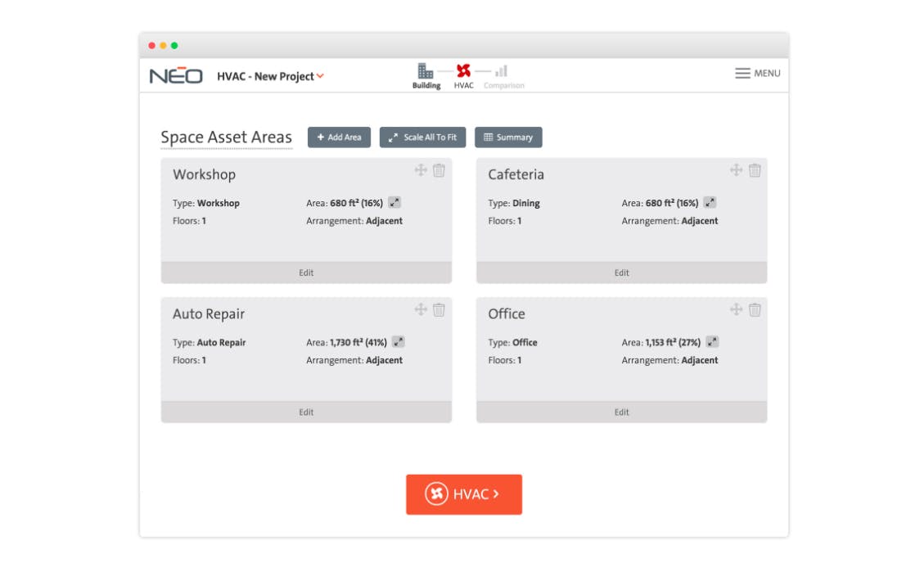
Task: Delete the Office area with the trash icon
Action: click(x=754, y=309)
